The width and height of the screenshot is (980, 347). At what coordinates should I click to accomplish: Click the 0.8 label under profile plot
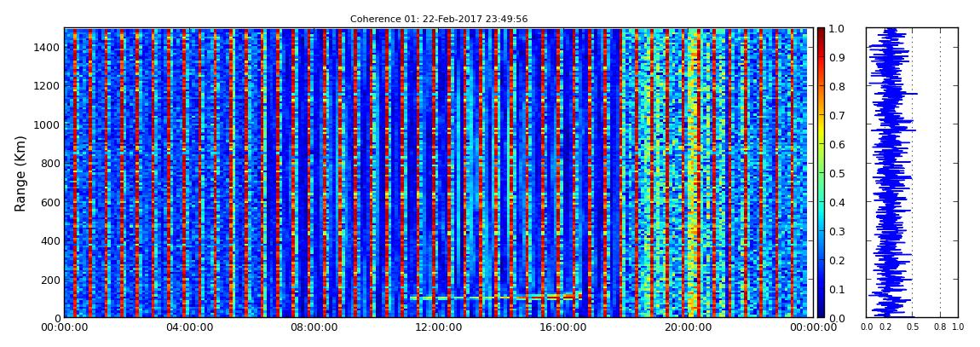tap(940, 327)
